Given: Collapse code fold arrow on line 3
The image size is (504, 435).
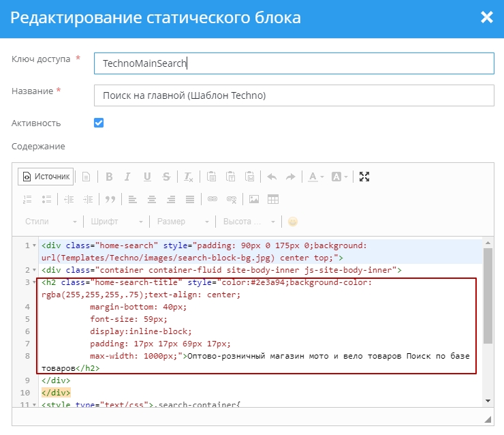Looking at the screenshot, I should coord(35,282).
